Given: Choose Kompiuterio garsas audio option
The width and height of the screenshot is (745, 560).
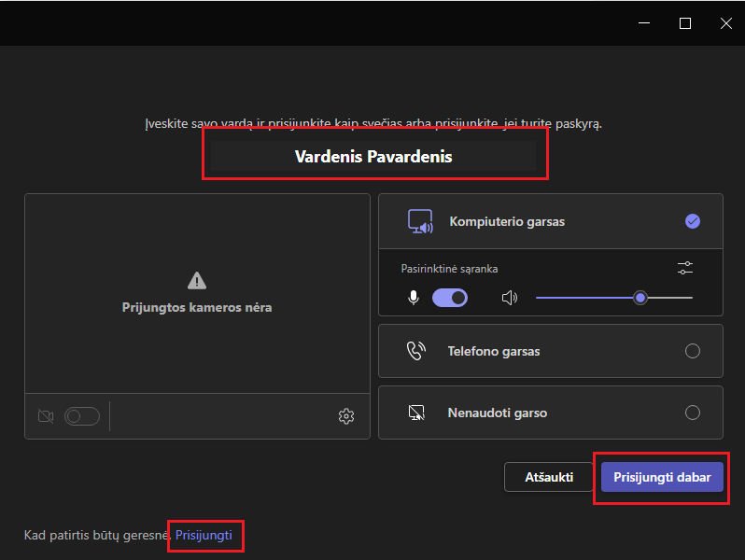Looking at the screenshot, I should tap(692, 221).
